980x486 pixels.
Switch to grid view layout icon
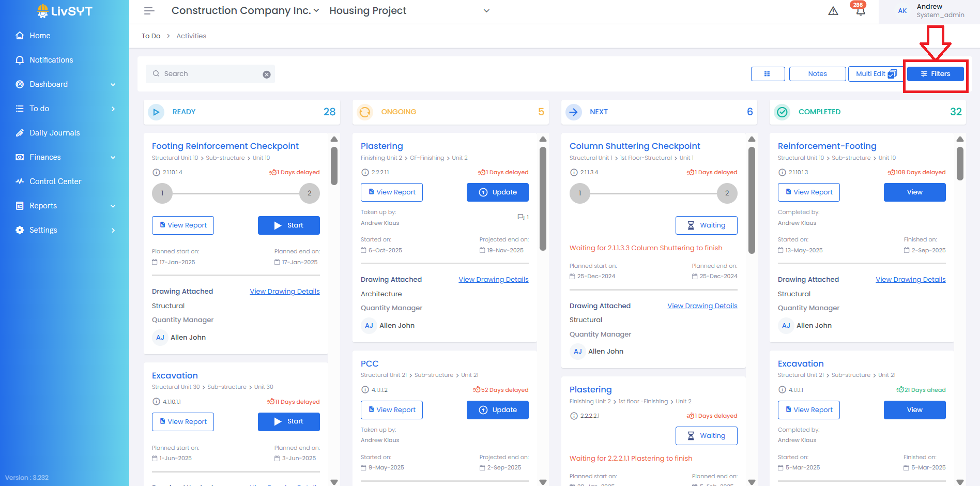768,74
